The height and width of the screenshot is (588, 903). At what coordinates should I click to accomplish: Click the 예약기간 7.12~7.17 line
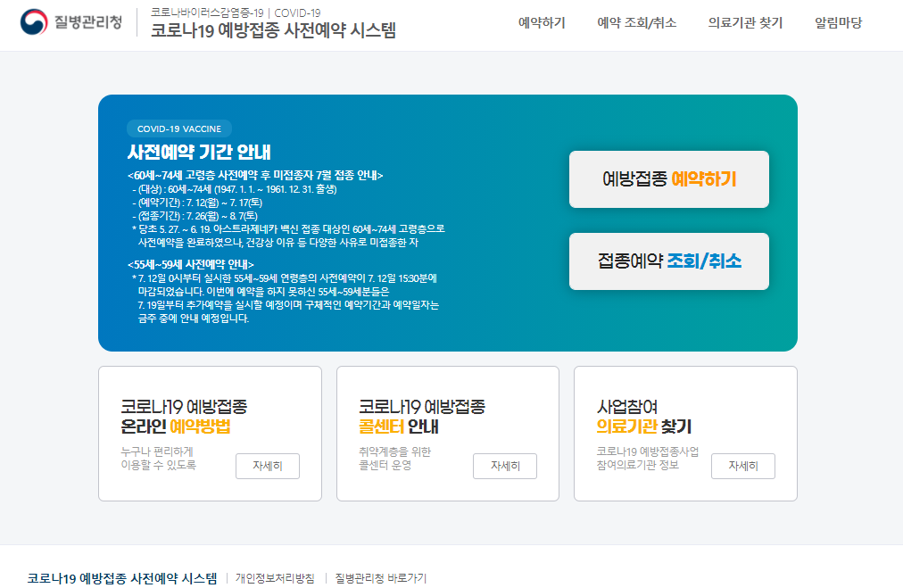point(197,203)
